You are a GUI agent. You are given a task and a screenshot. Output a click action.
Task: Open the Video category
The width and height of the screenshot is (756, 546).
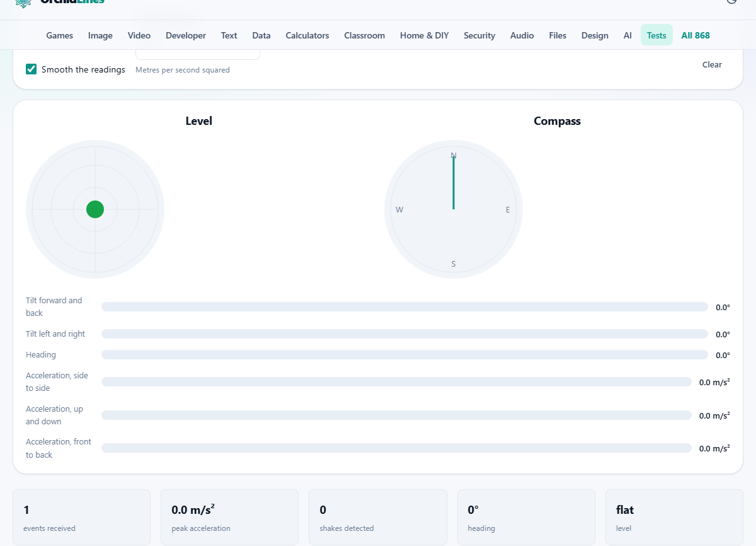[139, 35]
